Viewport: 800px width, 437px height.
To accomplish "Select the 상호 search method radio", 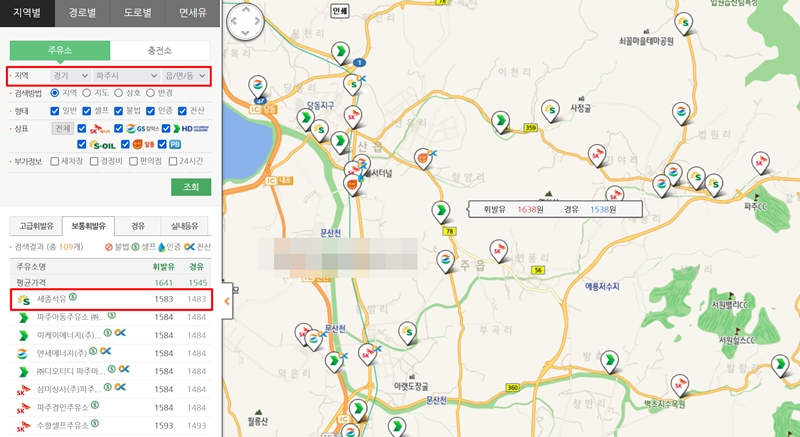I will pos(118,93).
